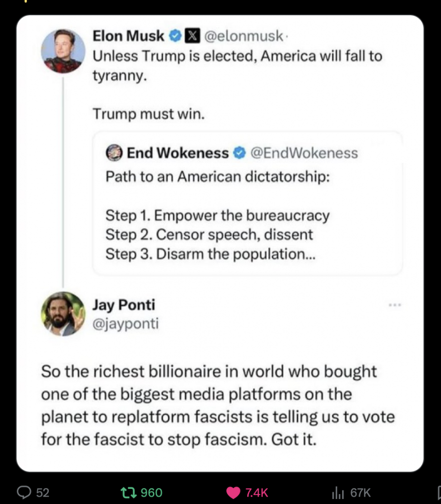Open Jay Ponti's profile avatar

pos(63,314)
